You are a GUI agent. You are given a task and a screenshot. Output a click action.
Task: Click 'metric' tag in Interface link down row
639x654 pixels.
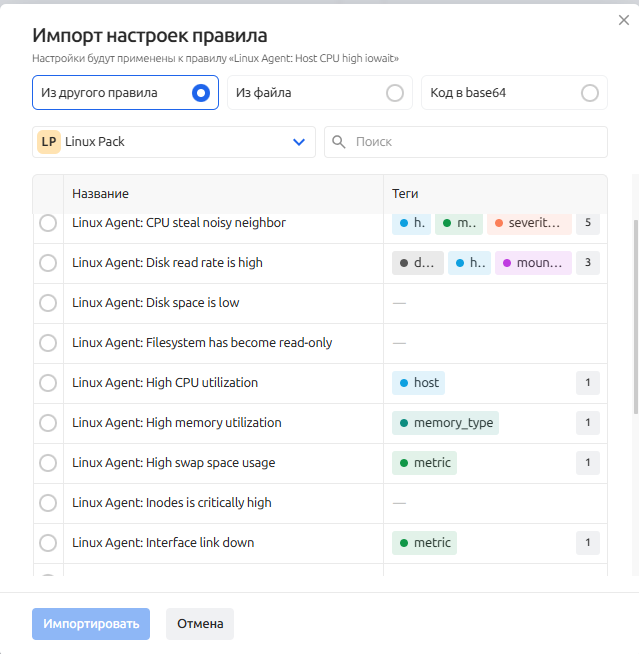pos(424,543)
